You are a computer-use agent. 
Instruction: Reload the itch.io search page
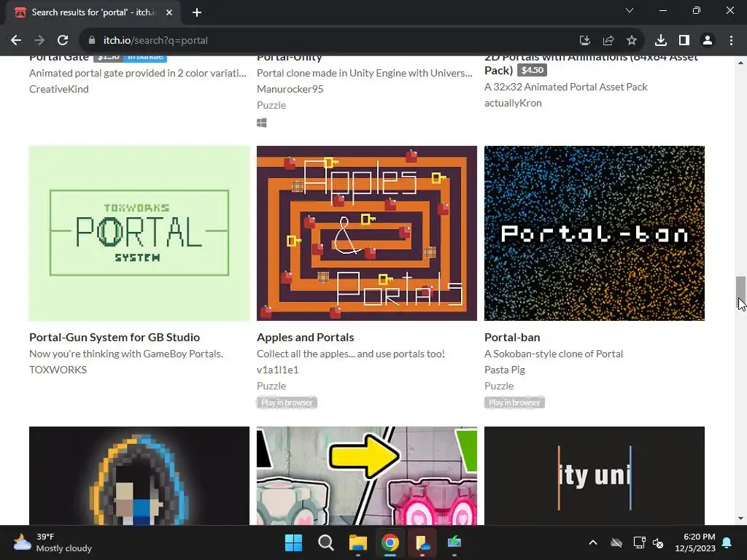click(x=63, y=41)
